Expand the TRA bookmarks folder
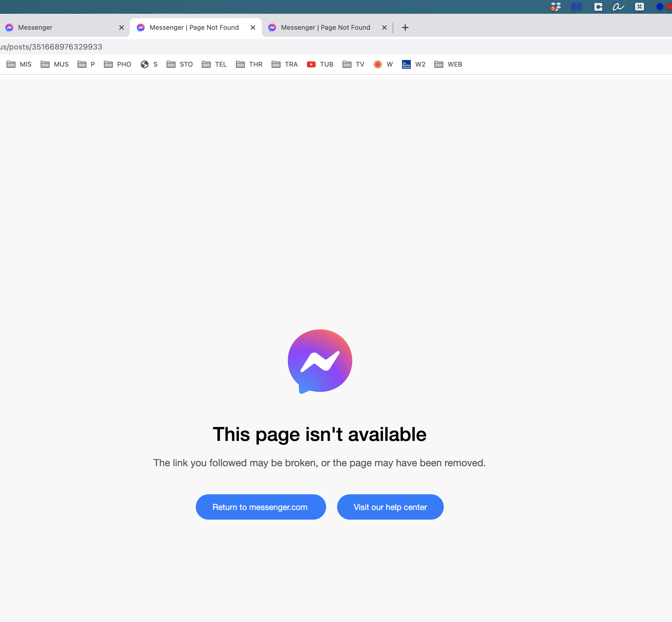The height and width of the screenshot is (622, 672). tap(285, 64)
